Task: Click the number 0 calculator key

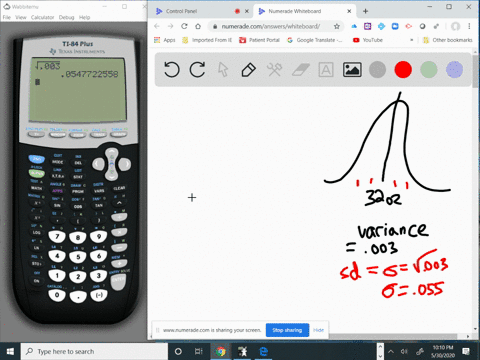Action: tap(57, 295)
